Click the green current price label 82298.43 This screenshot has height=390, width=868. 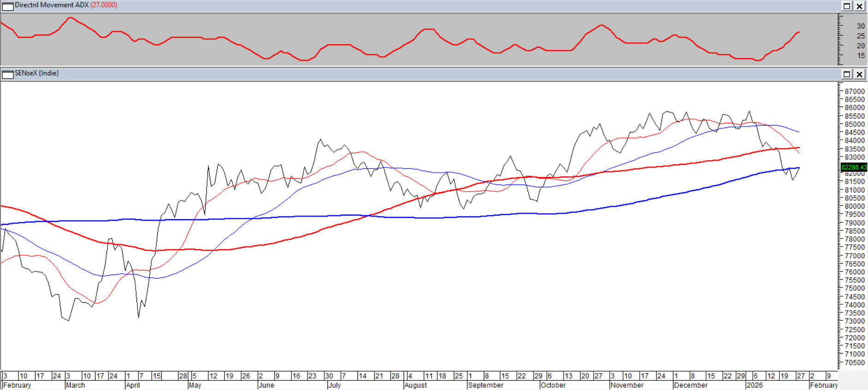[853, 167]
